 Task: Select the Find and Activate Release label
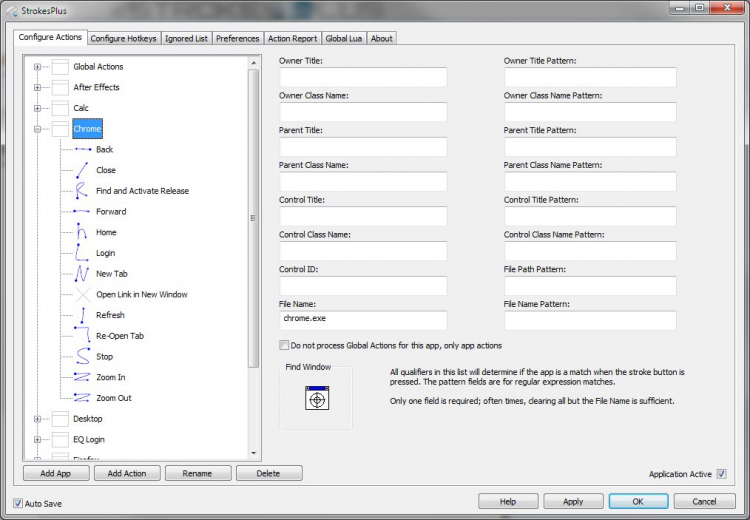143,191
